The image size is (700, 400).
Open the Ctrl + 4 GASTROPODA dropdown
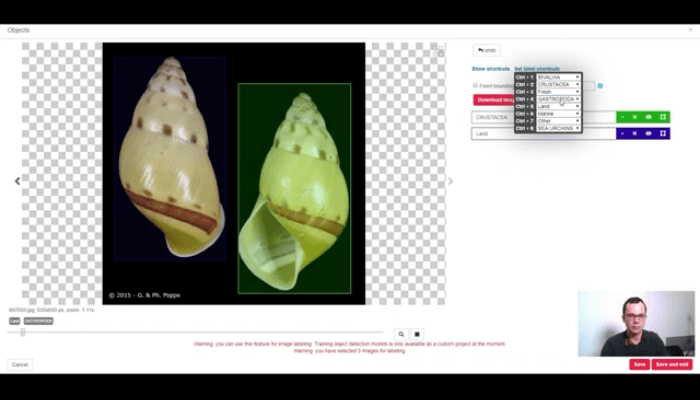point(558,99)
